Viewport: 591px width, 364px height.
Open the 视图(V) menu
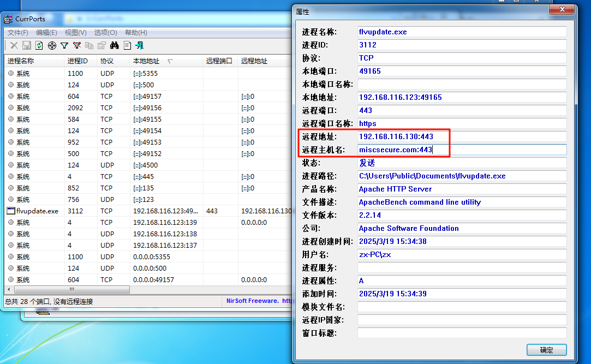click(75, 33)
